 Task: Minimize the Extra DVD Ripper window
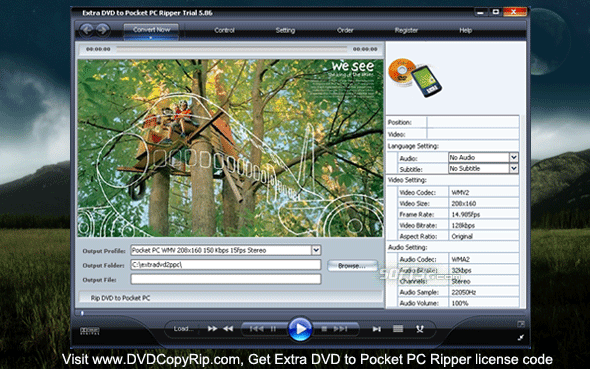(480, 12)
